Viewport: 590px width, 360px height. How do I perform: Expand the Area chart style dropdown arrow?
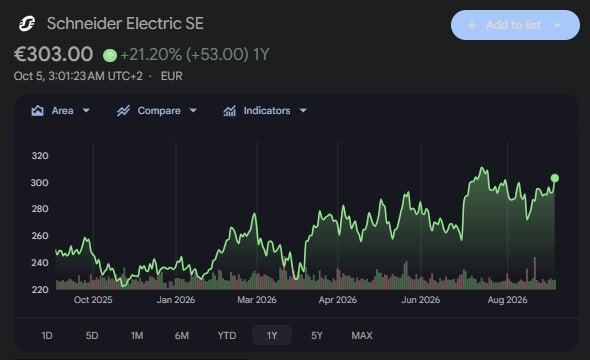86,111
